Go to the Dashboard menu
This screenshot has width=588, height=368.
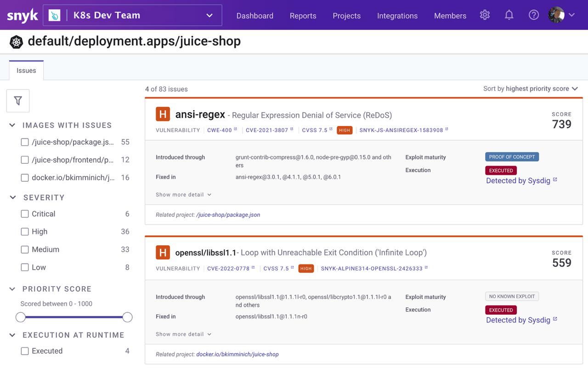coord(255,16)
